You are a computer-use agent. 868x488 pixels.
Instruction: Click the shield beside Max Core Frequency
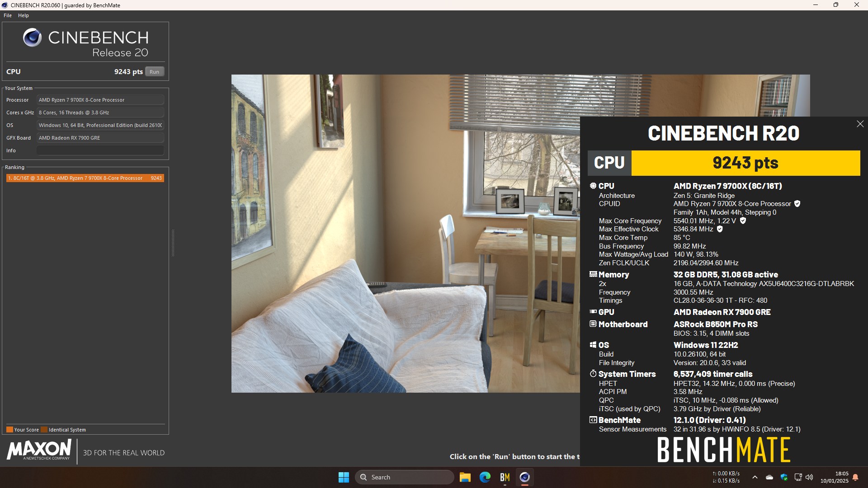tap(743, 221)
